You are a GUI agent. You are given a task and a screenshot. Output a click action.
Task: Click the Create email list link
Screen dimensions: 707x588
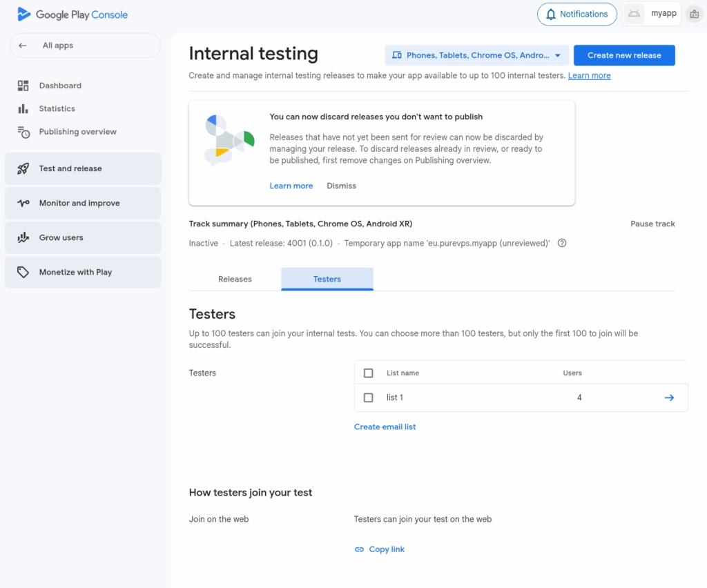(x=385, y=427)
